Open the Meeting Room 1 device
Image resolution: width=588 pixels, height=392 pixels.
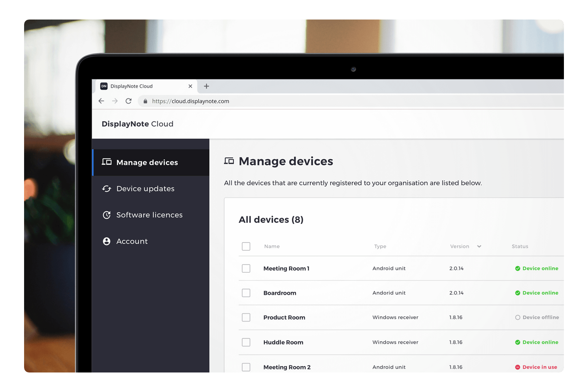[287, 269]
